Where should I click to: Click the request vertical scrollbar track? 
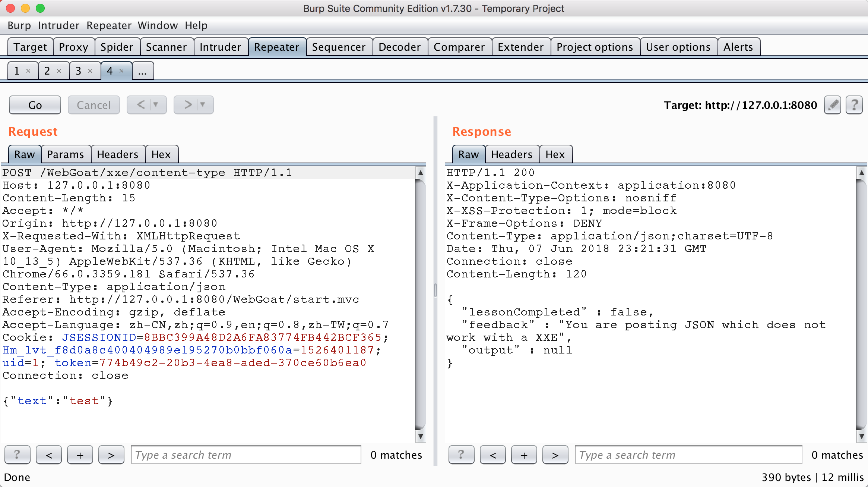pos(421,304)
